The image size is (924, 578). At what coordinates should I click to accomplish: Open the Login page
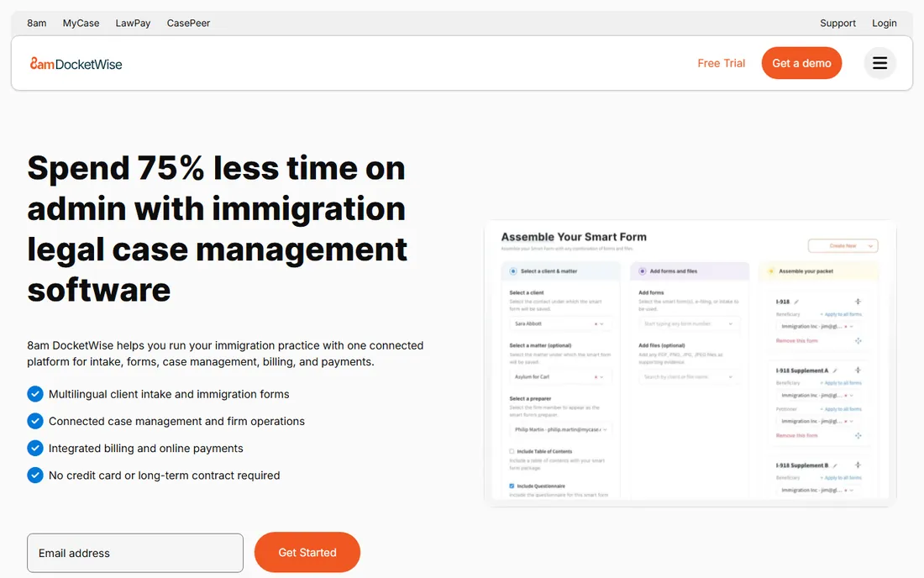pos(884,23)
